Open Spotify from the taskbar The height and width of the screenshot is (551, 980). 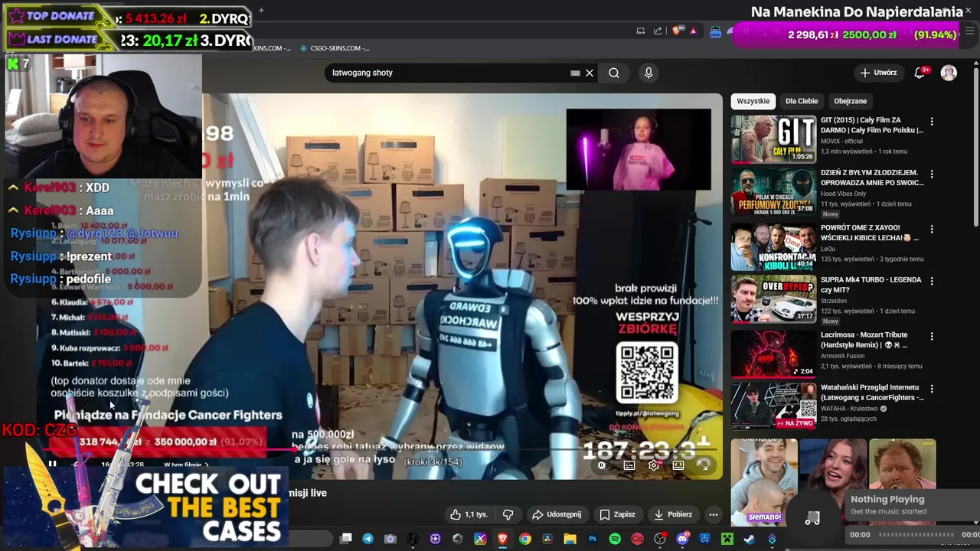click(615, 539)
